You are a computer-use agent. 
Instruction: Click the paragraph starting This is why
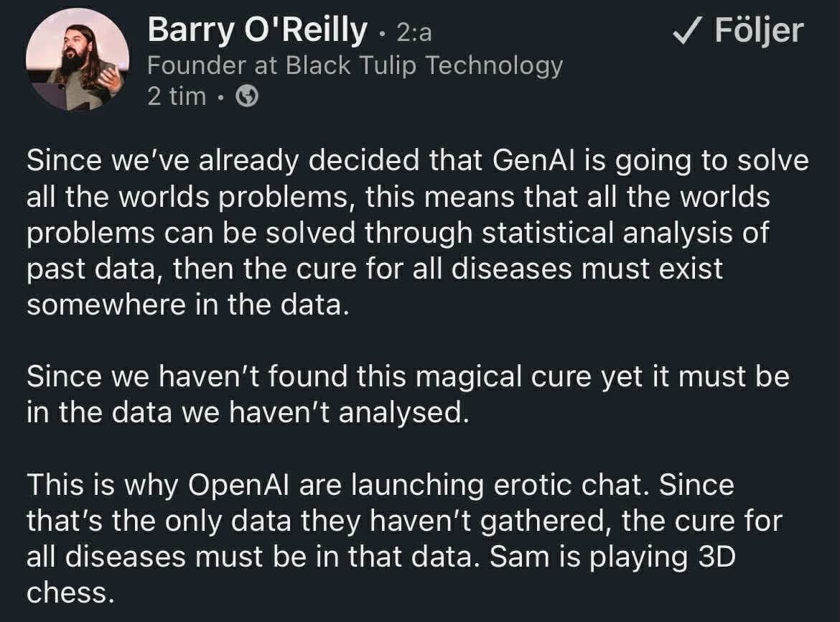tap(402, 539)
